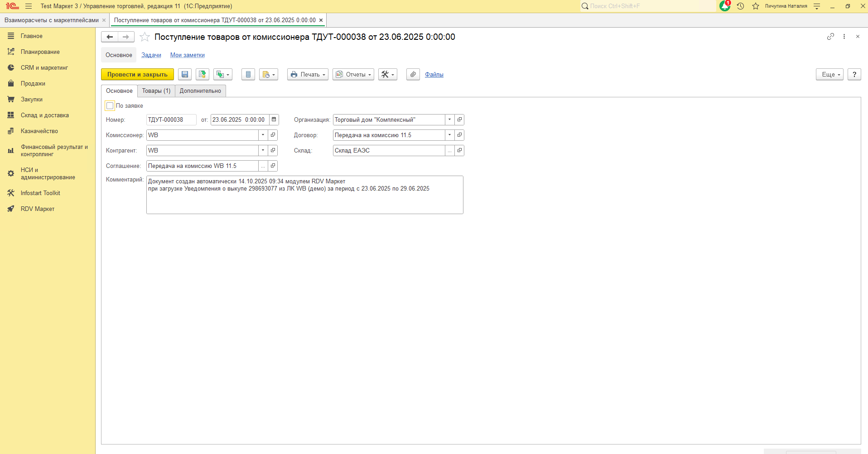The height and width of the screenshot is (454, 868).
Task: Open the create-based-on dropdown
Action: point(223,75)
